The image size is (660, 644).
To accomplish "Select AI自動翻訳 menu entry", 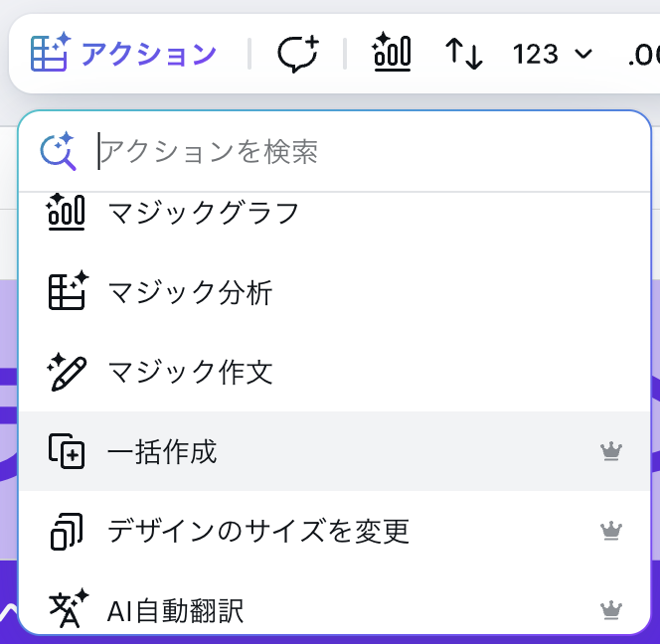I will (334, 608).
